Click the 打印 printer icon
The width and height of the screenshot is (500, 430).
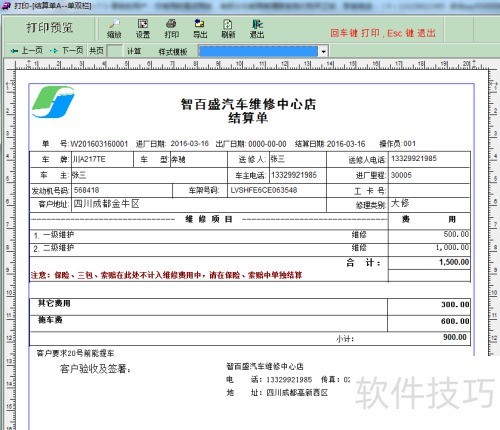tap(171, 24)
